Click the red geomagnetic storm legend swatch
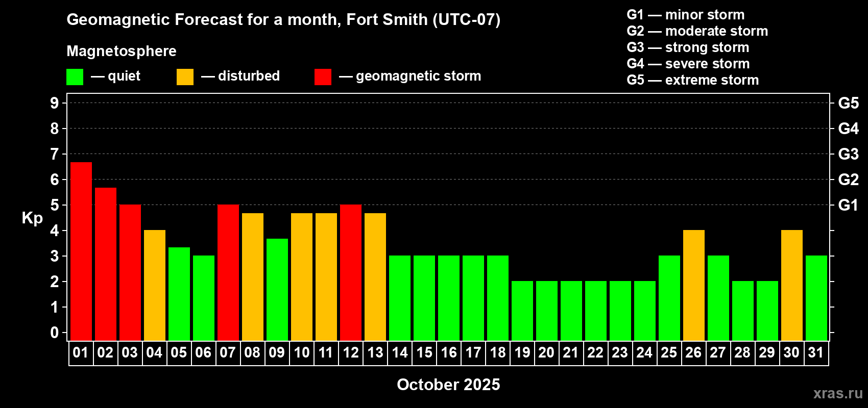This screenshot has height=408, width=868. pyautogui.click(x=323, y=77)
